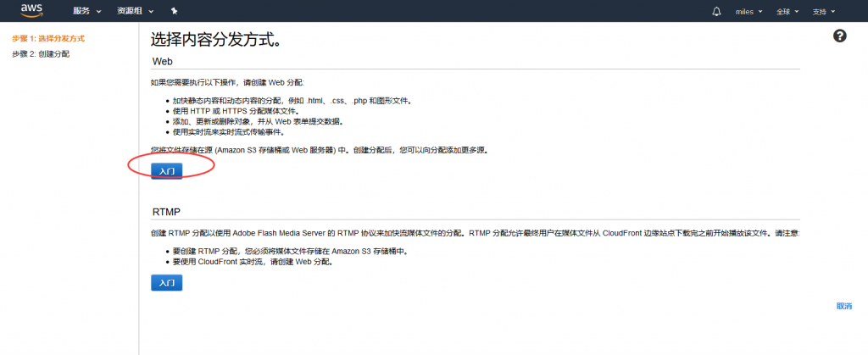Click bullet 使用 HTTP 或 HTTPS 分配媒体文件
868x355 pixels.
236,111
